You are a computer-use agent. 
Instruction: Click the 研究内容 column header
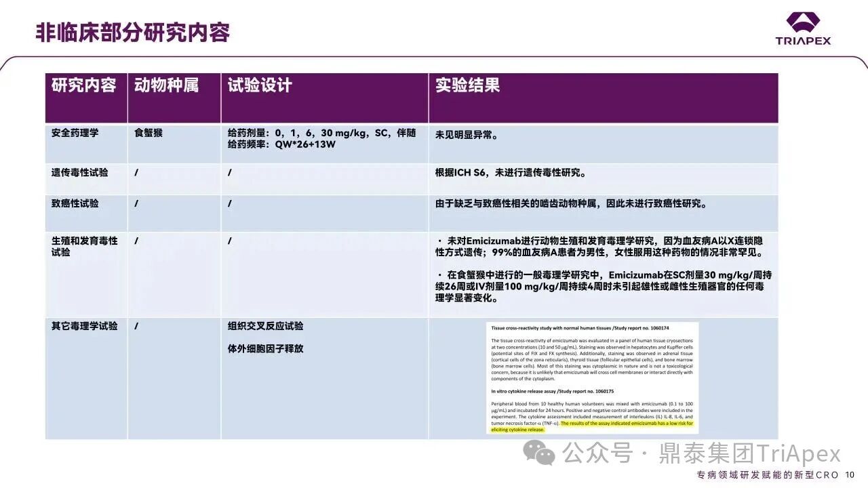pyautogui.click(x=84, y=85)
